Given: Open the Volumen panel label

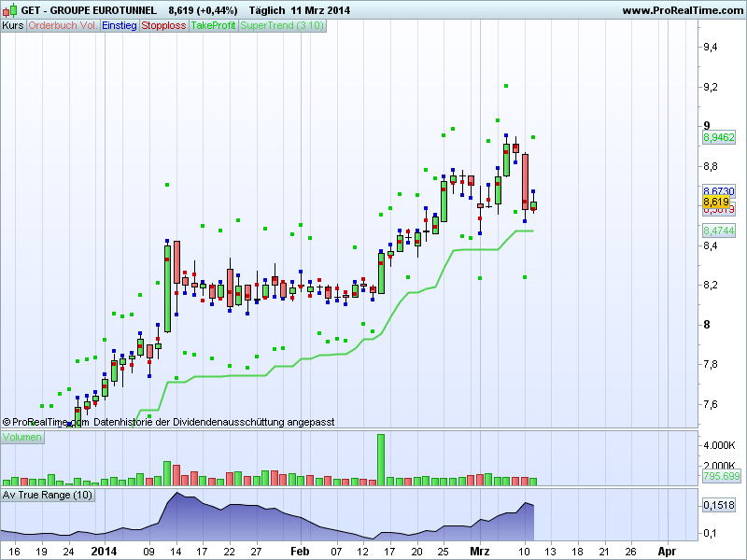Looking at the screenshot, I should [x=21, y=437].
